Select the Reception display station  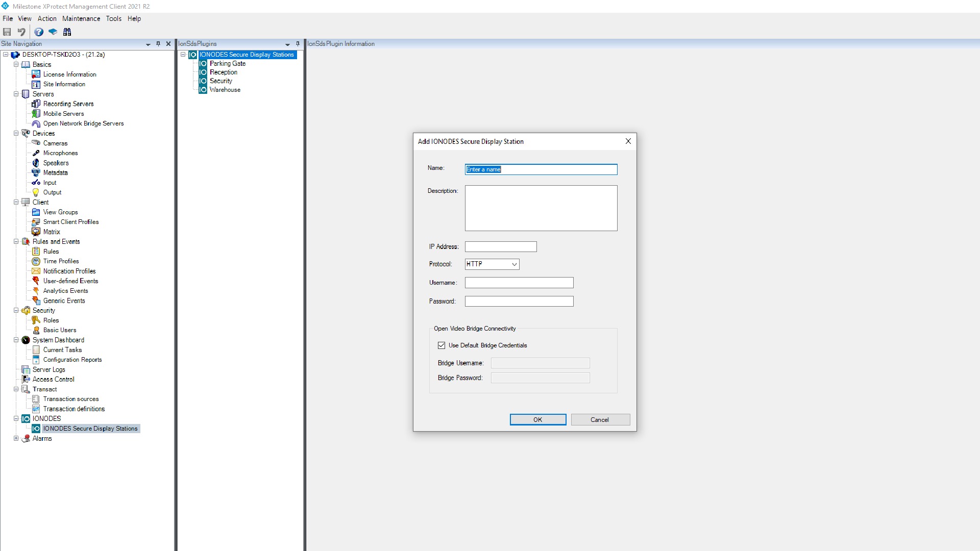(x=224, y=72)
